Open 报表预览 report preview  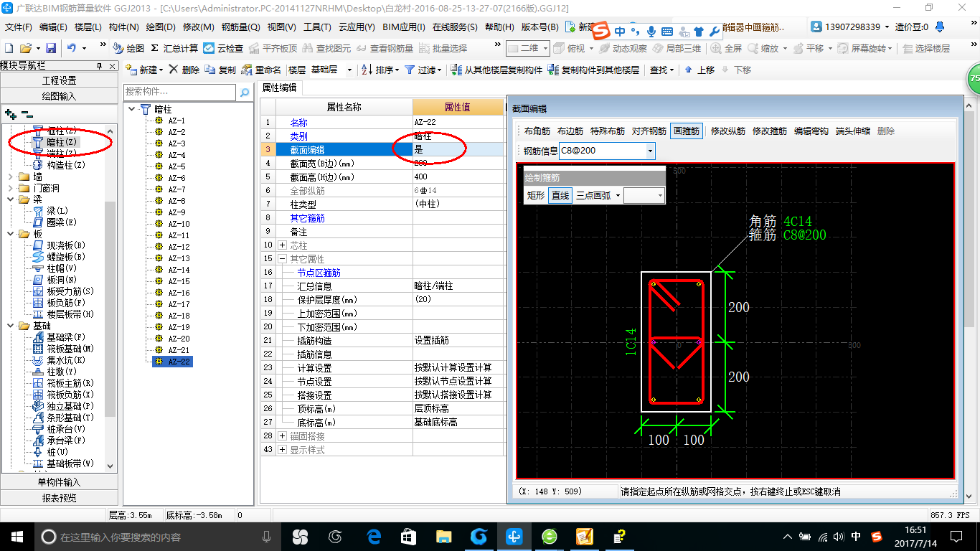[x=59, y=497]
